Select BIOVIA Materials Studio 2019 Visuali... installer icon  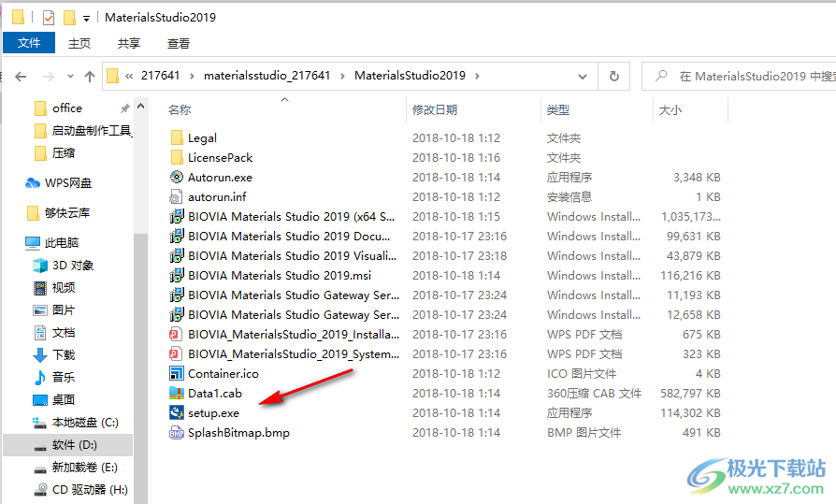pos(177,256)
